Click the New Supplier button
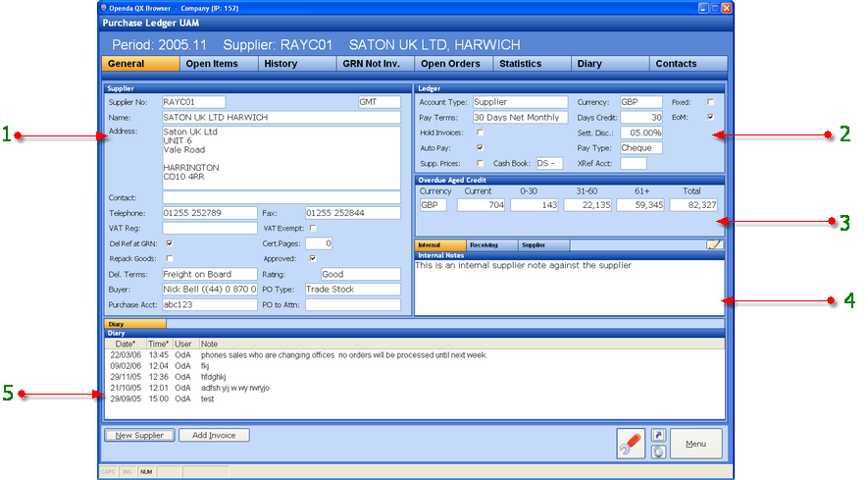The width and height of the screenshot is (868, 480). [x=139, y=435]
